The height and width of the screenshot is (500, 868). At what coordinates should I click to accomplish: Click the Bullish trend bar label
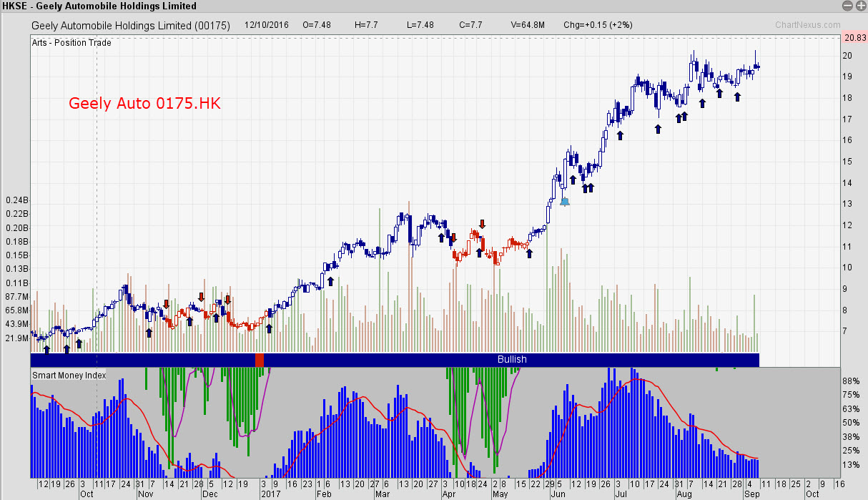(x=512, y=360)
